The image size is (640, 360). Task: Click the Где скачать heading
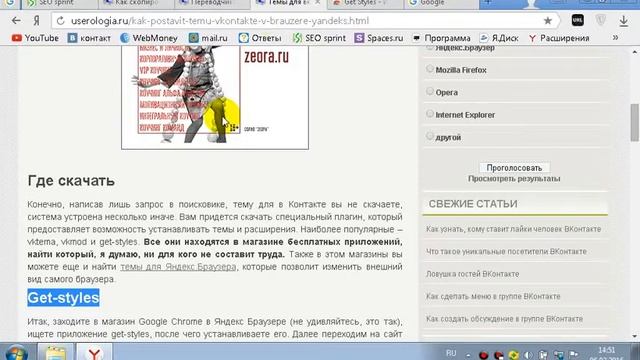click(x=71, y=180)
